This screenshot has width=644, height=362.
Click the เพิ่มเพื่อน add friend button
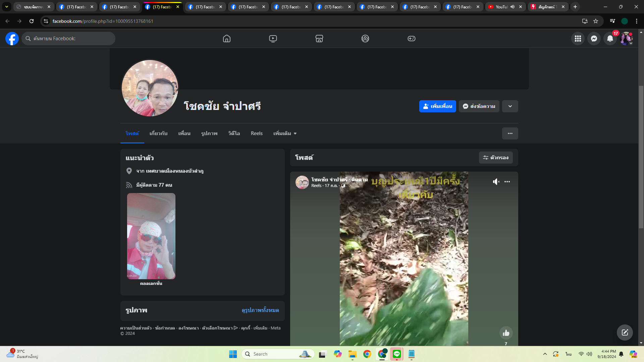click(437, 106)
